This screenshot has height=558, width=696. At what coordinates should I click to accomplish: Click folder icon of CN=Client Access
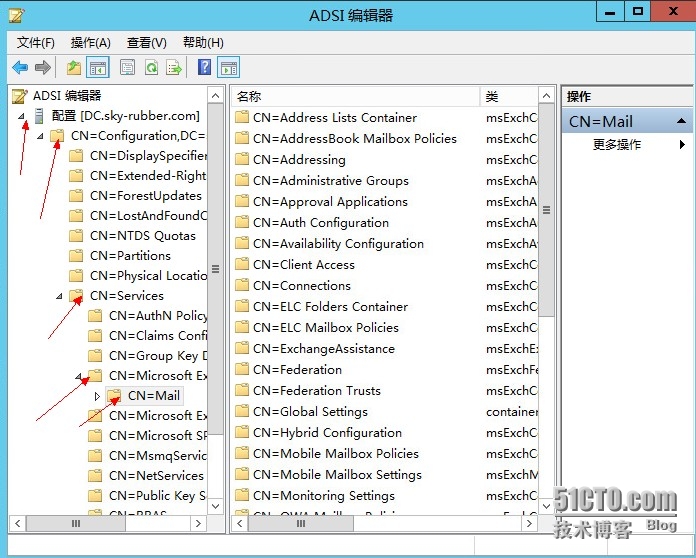click(x=241, y=265)
